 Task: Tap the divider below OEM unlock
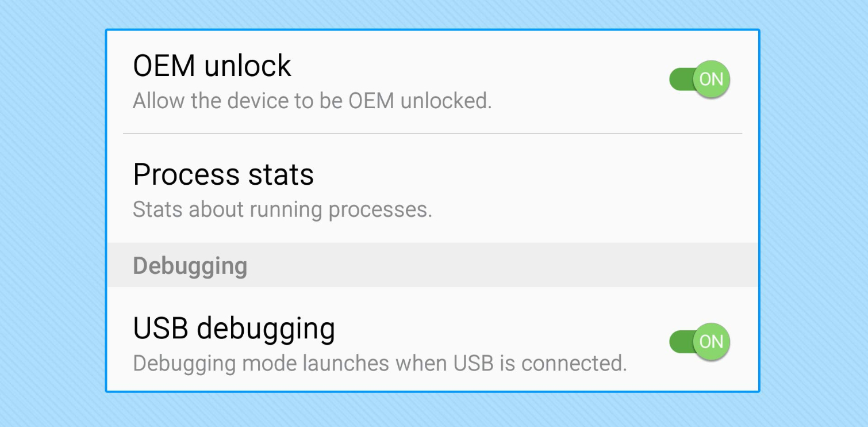[431, 133]
